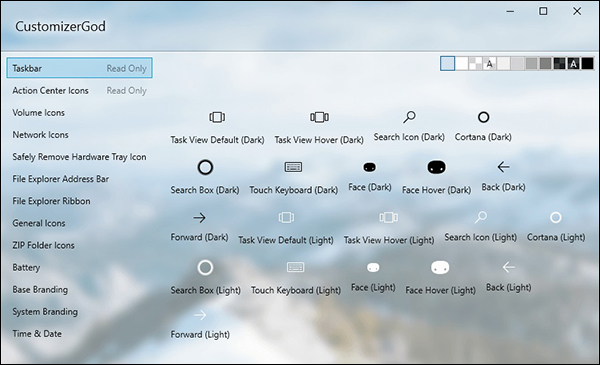Select the Face (Dark) icon
Image resolution: width=600 pixels, height=365 pixels.
370,167
